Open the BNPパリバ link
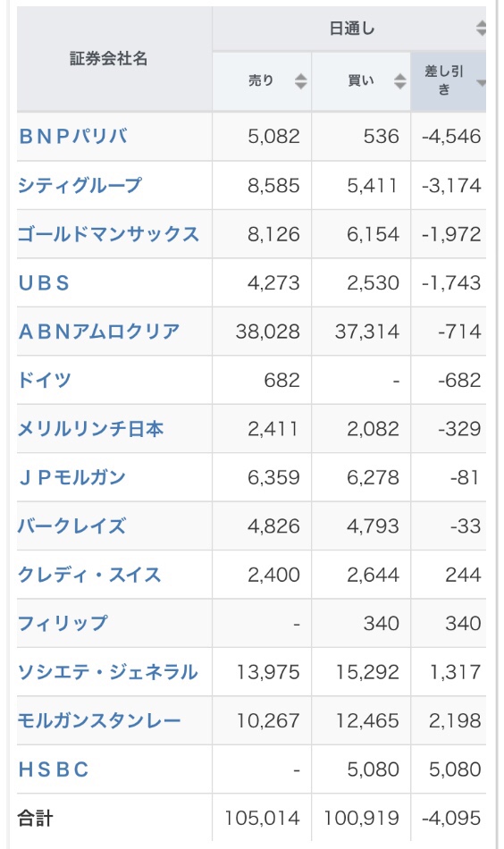Viewport: 504px width, 849px height. [73, 136]
